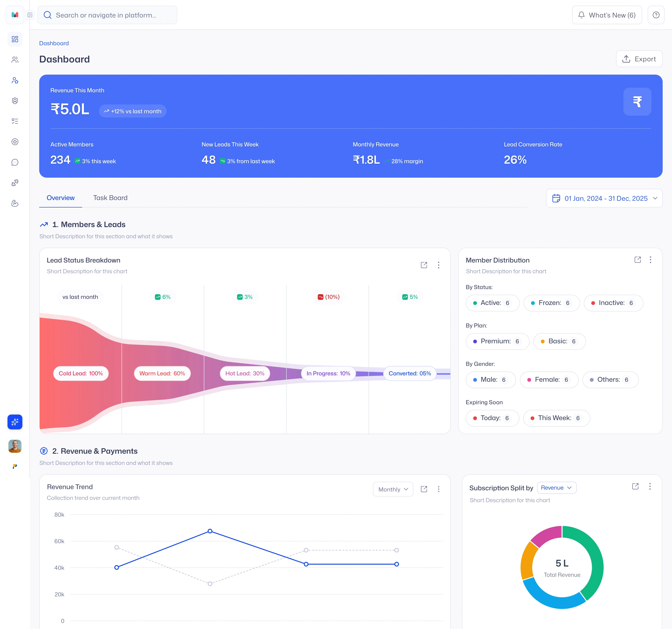Viewport: 672px width, 629px height.
Task: Click the checklist tasks sidebar icon
Action: 15,121
